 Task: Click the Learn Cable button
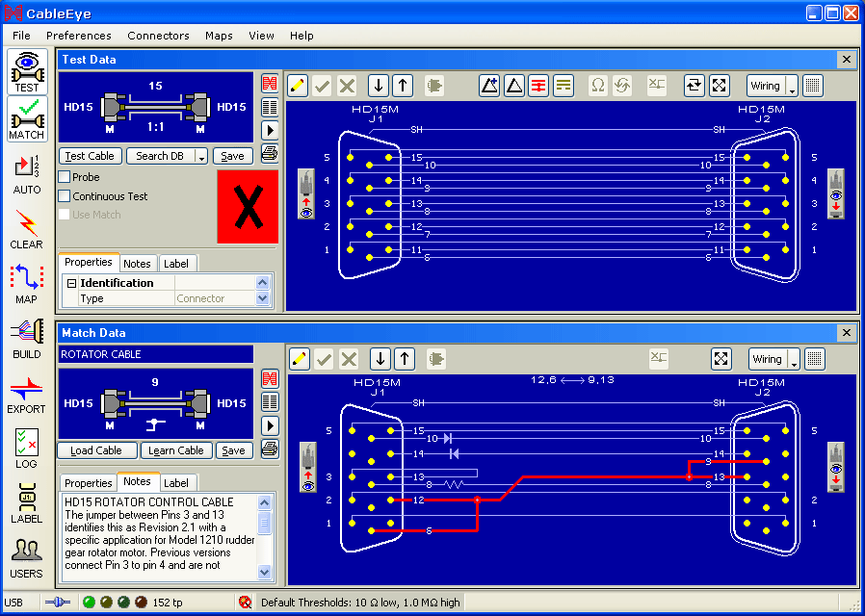click(176, 450)
